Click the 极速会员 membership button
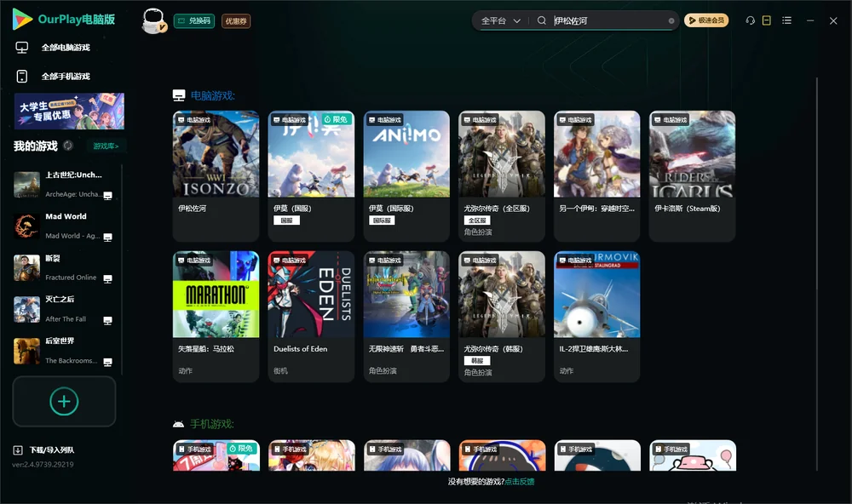The width and height of the screenshot is (852, 504). (x=705, y=20)
